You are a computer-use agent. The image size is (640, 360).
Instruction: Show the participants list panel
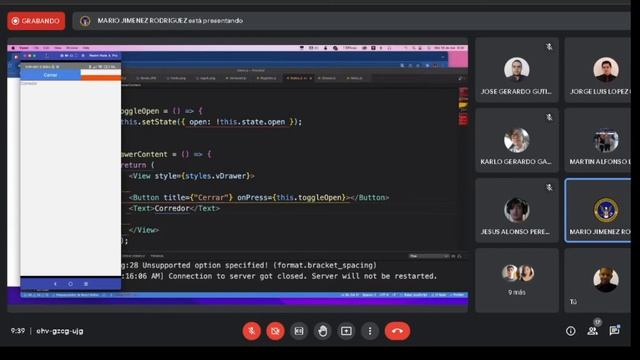point(593,331)
